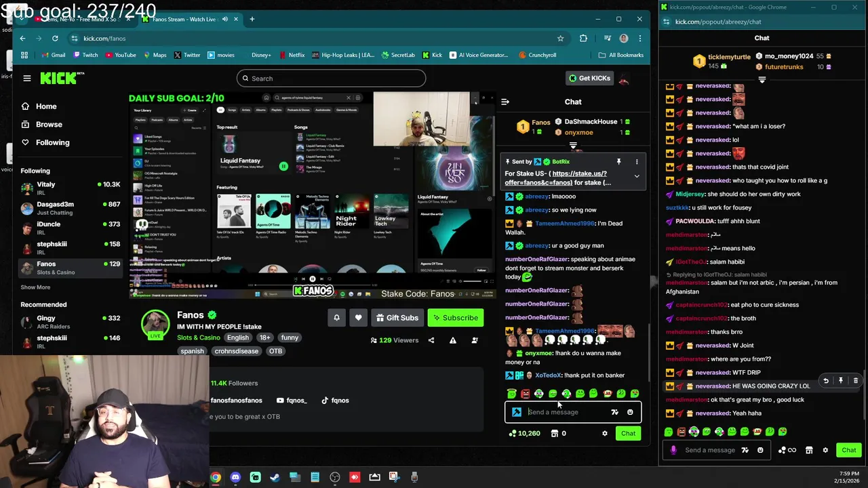The width and height of the screenshot is (868, 488).
Task: Click Slots & Casino category link
Action: pyautogui.click(x=198, y=338)
